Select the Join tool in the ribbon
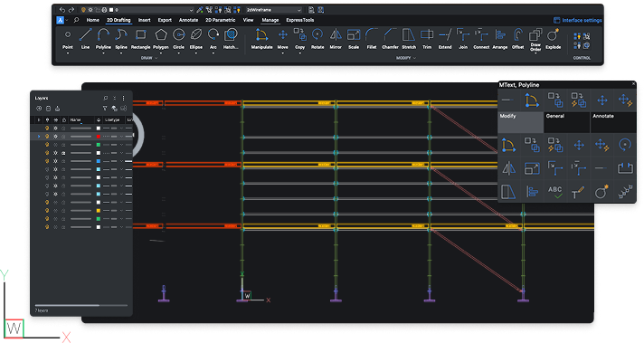The width and height of the screenshot is (644, 343). [463, 39]
